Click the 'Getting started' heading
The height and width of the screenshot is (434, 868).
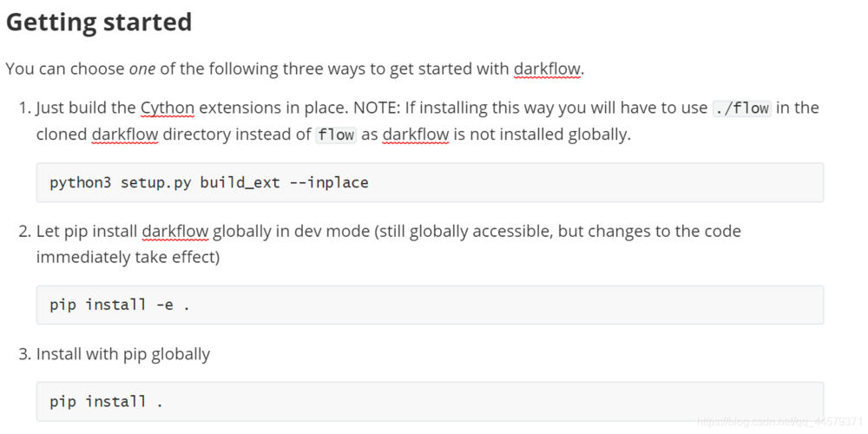[x=99, y=23]
